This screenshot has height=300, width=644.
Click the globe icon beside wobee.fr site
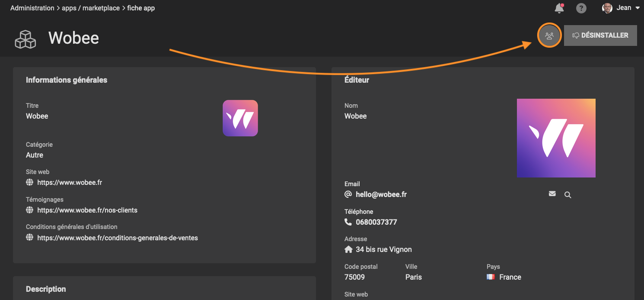pyautogui.click(x=29, y=182)
